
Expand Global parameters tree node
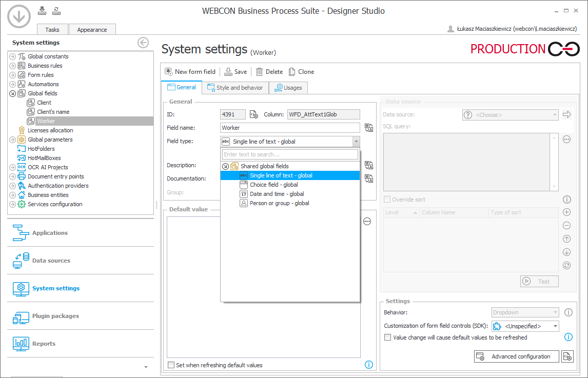pyautogui.click(x=12, y=140)
